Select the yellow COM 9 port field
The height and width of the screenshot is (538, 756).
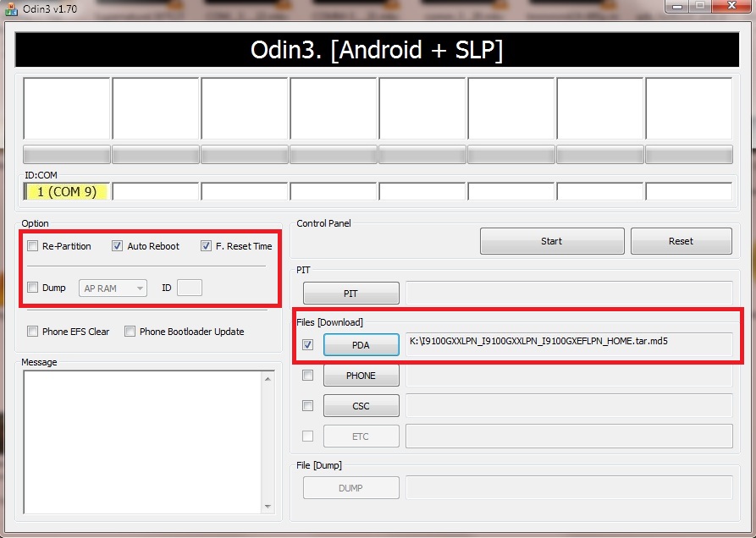(67, 192)
